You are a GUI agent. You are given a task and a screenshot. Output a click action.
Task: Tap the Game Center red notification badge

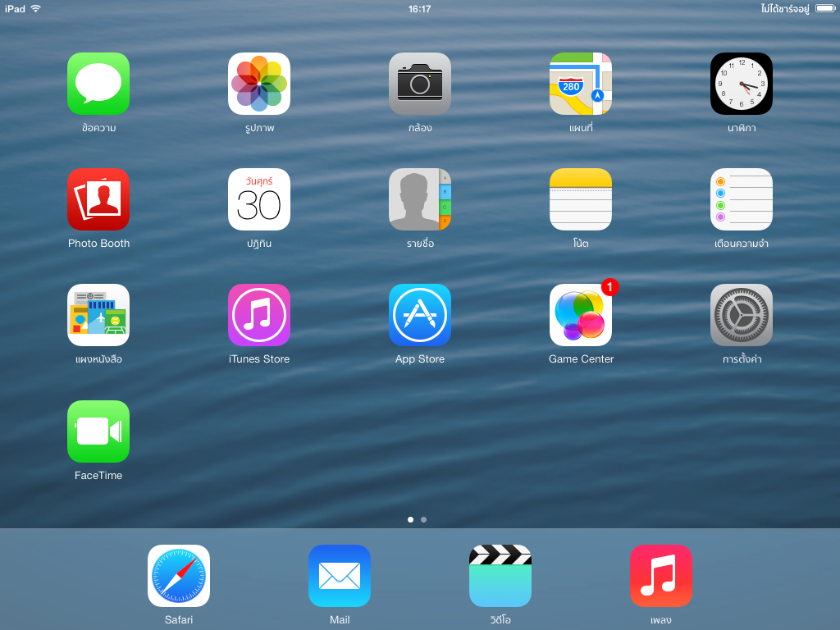(609, 287)
